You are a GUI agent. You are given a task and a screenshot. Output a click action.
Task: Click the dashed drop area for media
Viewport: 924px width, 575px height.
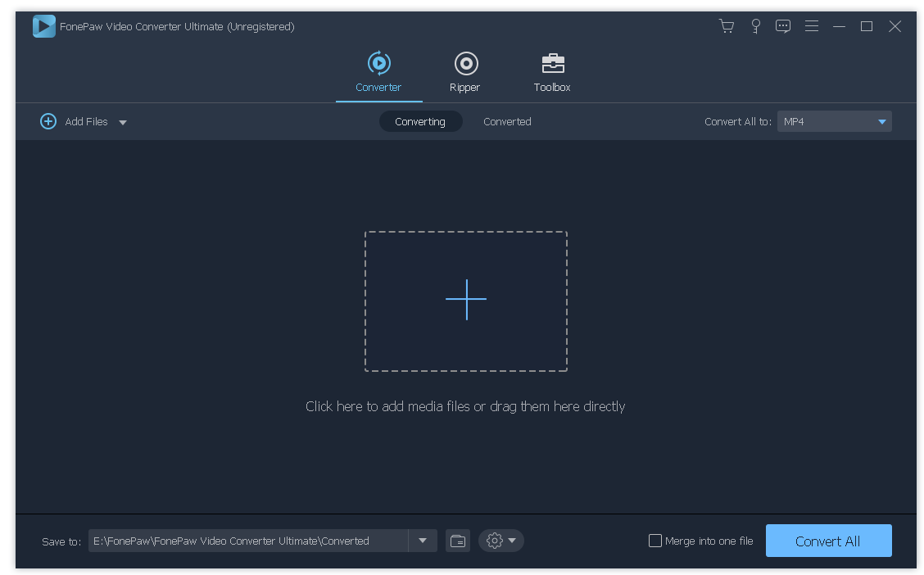click(466, 301)
